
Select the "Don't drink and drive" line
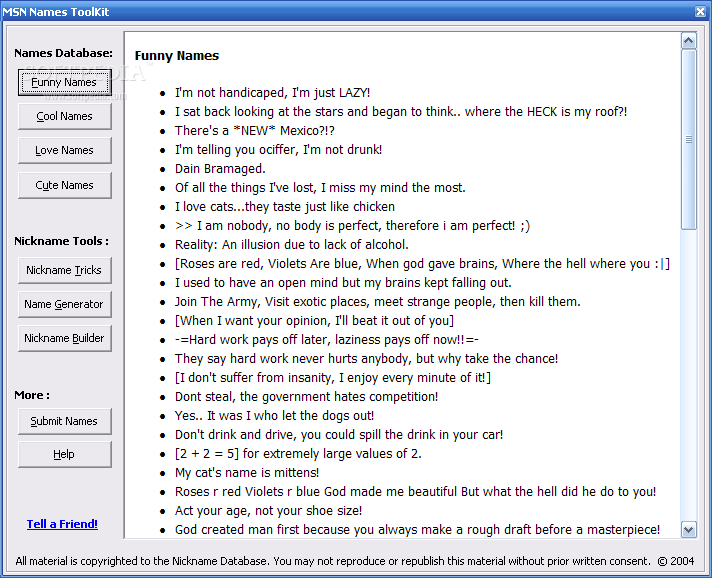(339, 435)
